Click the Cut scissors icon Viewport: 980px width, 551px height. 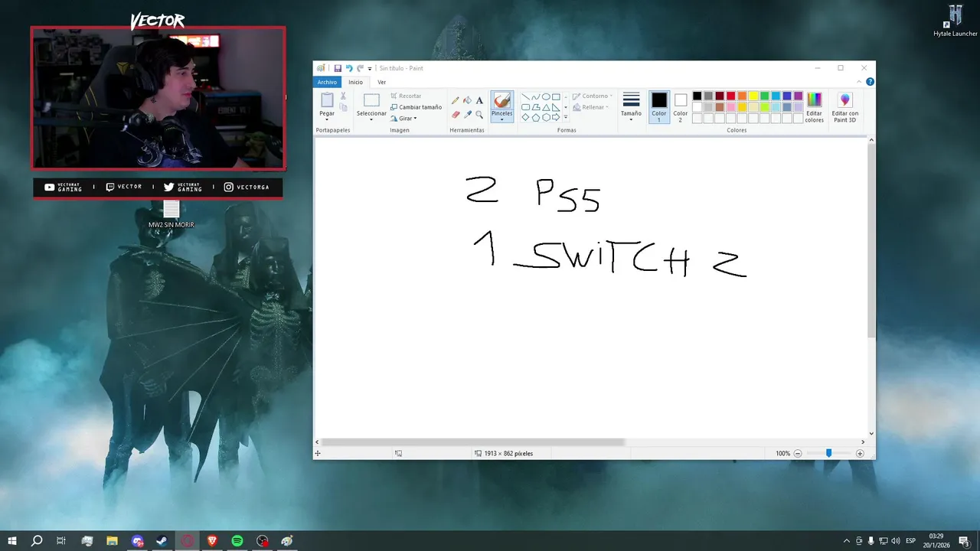(344, 96)
